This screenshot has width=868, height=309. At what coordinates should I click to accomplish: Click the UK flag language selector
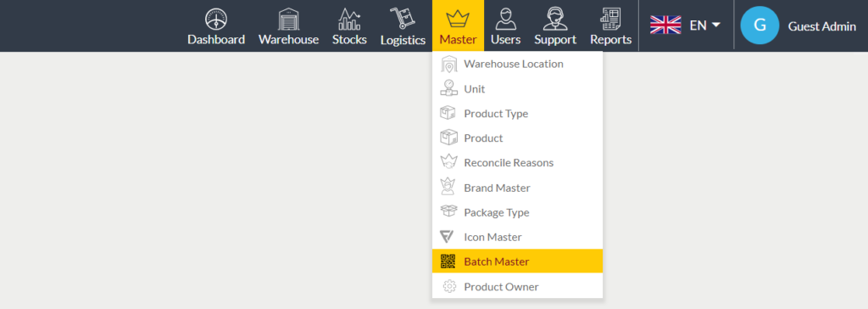click(x=665, y=25)
